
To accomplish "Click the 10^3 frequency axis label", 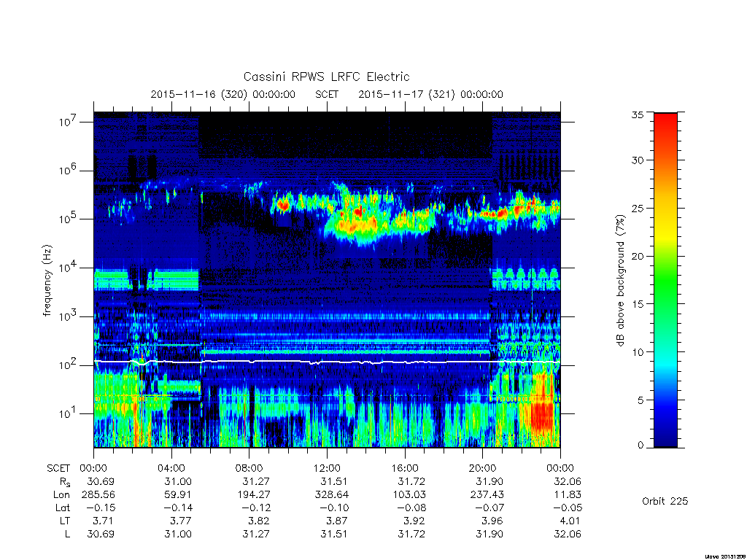I will (x=68, y=316).
